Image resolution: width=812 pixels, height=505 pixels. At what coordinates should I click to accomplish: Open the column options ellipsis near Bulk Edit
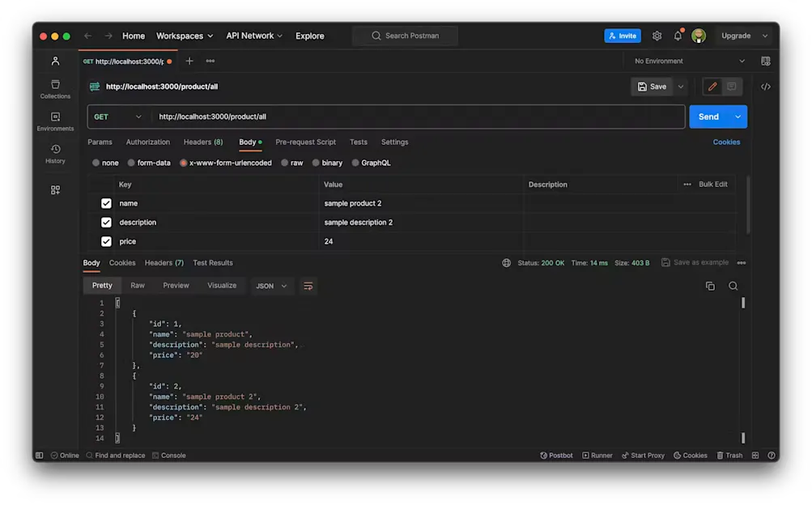[687, 185]
